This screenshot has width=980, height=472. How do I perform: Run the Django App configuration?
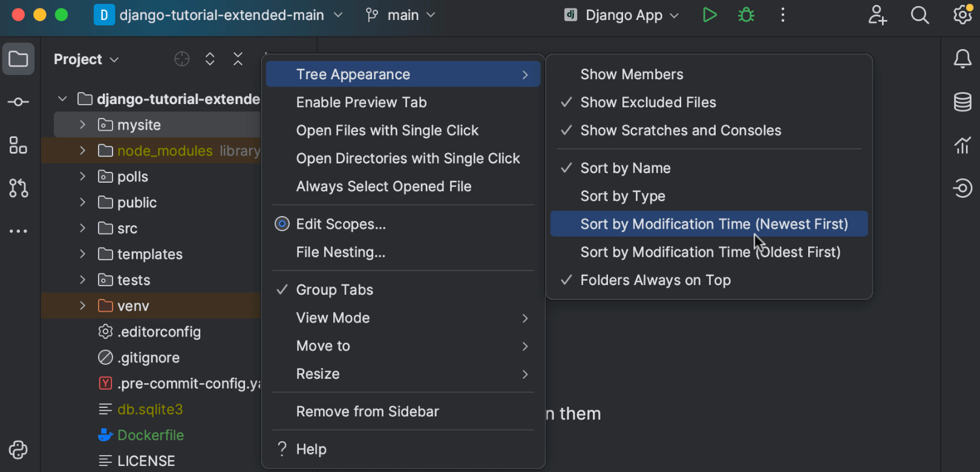(710, 15)
